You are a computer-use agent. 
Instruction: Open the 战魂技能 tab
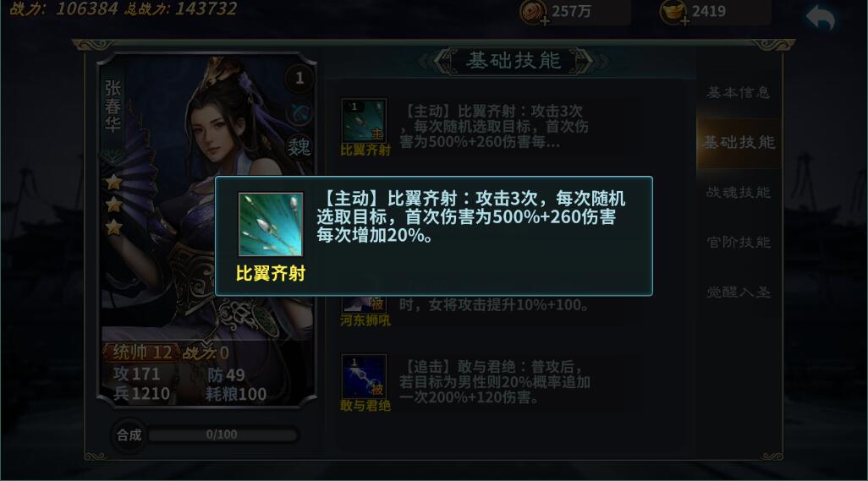[x=738, y=193]
